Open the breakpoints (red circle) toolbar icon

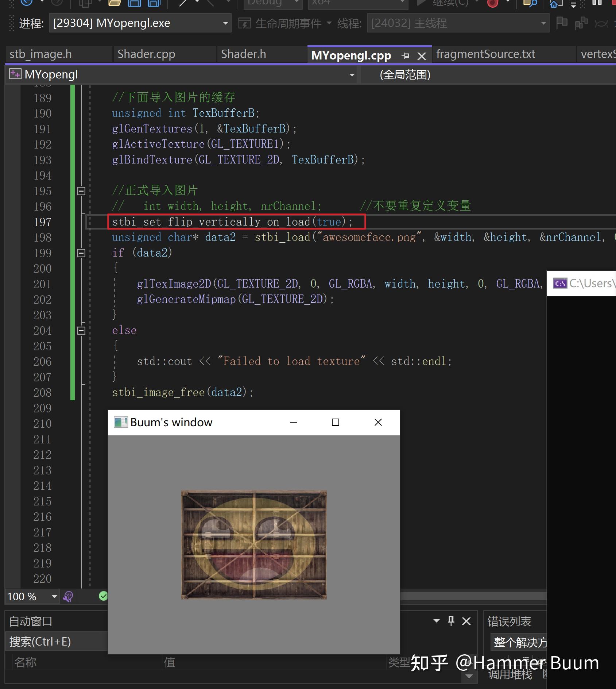click(x=492, y=4)
